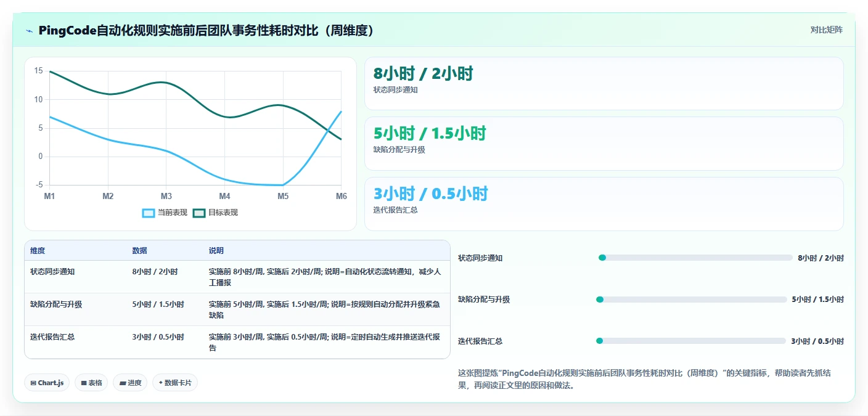Click the 状态同步通知 card caption

point(395,90)
